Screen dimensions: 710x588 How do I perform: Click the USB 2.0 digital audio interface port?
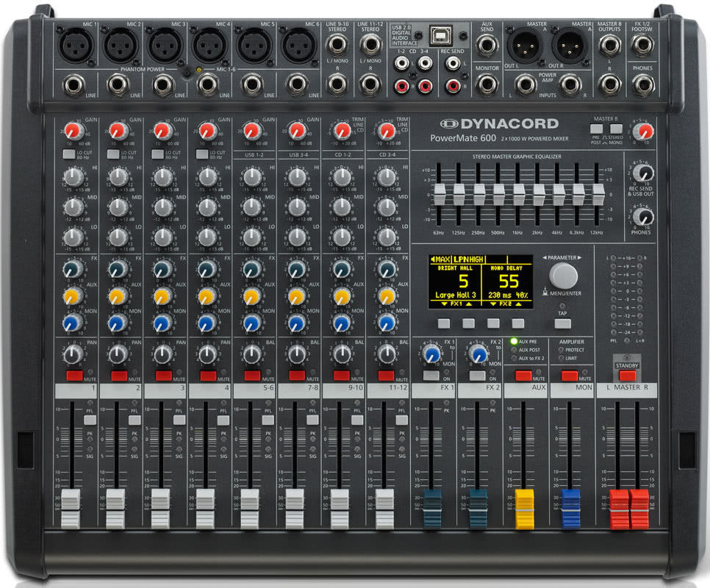(x=440, y=35)
